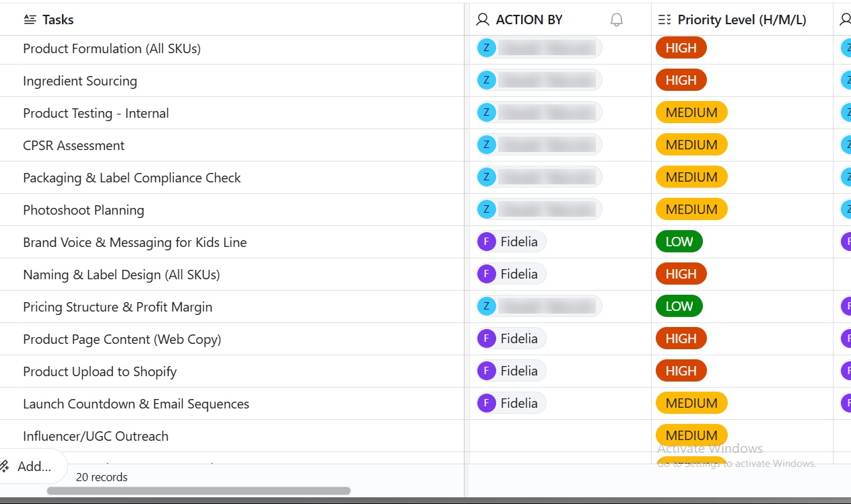Click Launch Countdown & Email Sequences task
The image size is (851, 504).
[136, 404]
